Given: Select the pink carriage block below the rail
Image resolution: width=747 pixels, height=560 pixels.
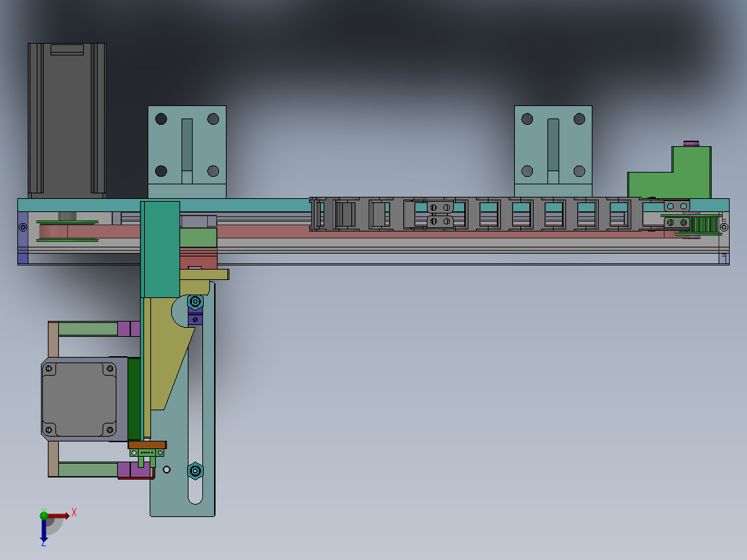Looking at the screenshot, I should [x=199, y=259].
